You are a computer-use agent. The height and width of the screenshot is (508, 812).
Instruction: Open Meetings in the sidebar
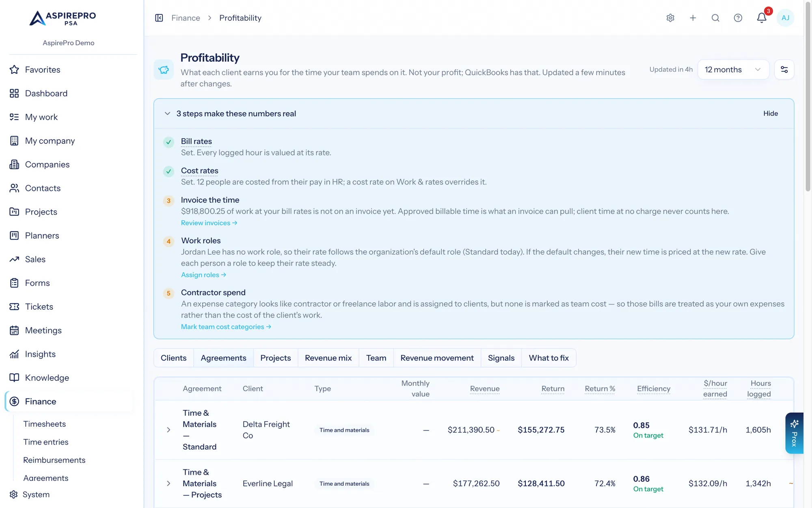43,330
